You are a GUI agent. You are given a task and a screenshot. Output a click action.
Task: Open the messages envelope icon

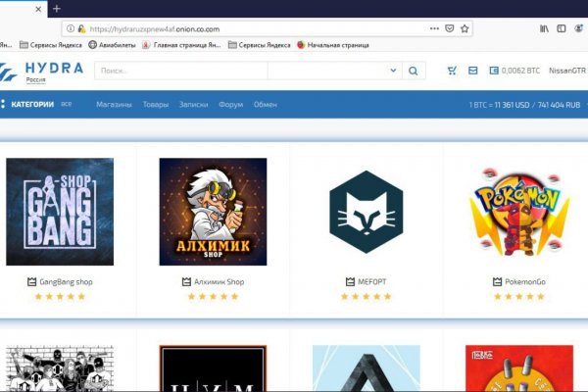(473, 71)
